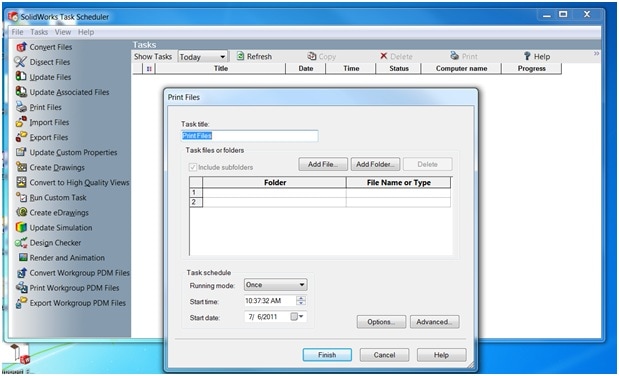Expand the toolbar overflow chevron

(596, 53)
